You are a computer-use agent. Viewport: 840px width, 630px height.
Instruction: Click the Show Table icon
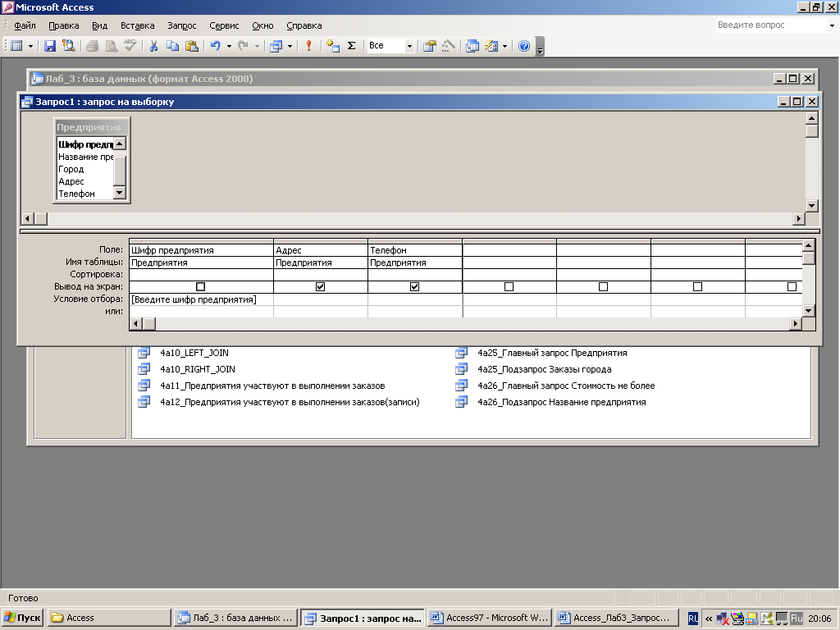click(333, 46)
